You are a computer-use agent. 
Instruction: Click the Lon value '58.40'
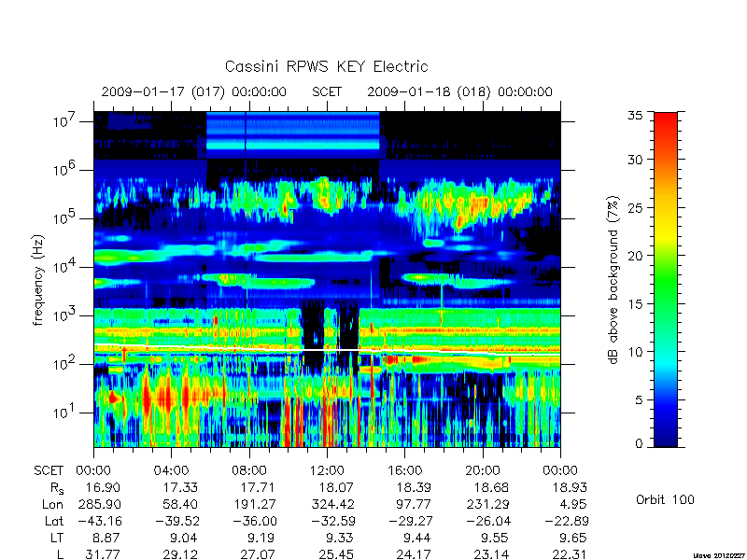coord(180,504)
